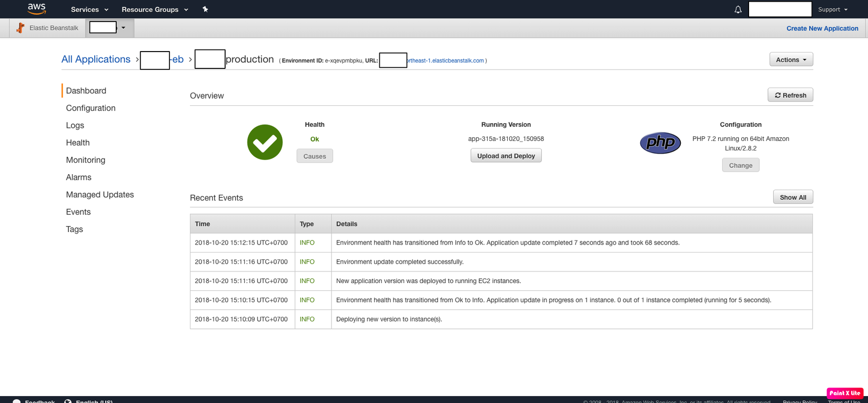Image resolution: width=868 pixels, height=403 pixels.
Task: Go to Logs section
Action: (x=75, y=125)
